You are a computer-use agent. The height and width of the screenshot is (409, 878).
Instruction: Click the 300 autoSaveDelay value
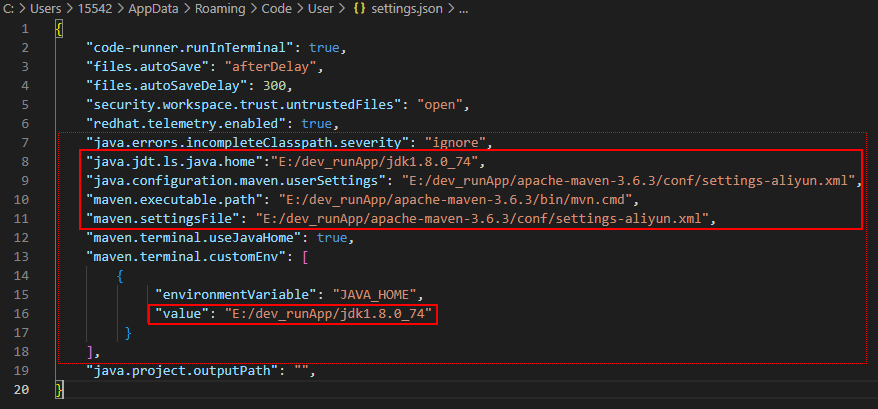click(274, 86)
